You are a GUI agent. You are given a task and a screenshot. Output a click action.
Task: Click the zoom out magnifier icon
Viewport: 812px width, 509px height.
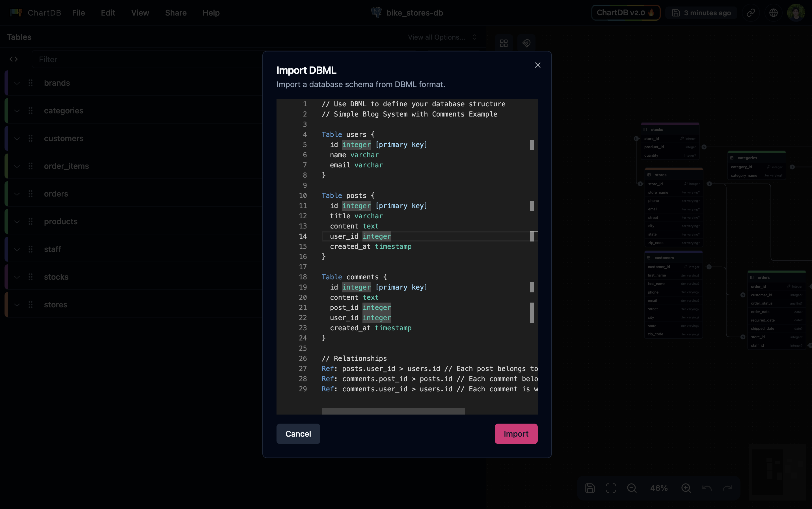[x=632, y=488]
